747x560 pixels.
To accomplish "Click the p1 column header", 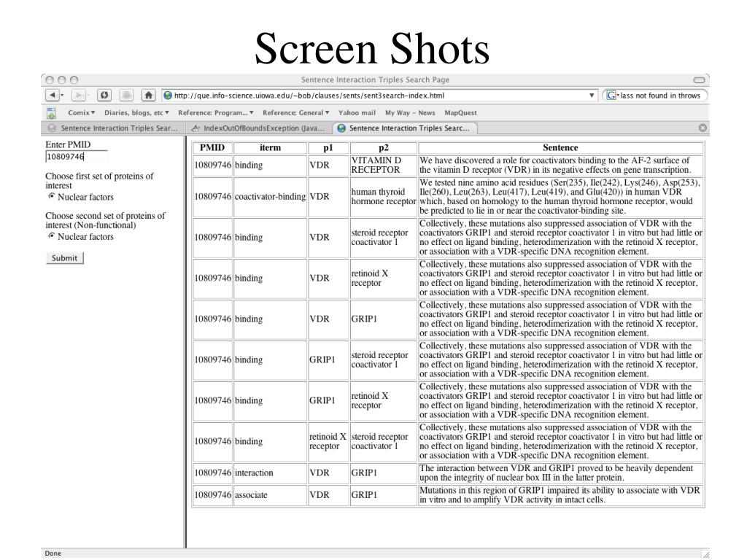I will 328,147.
